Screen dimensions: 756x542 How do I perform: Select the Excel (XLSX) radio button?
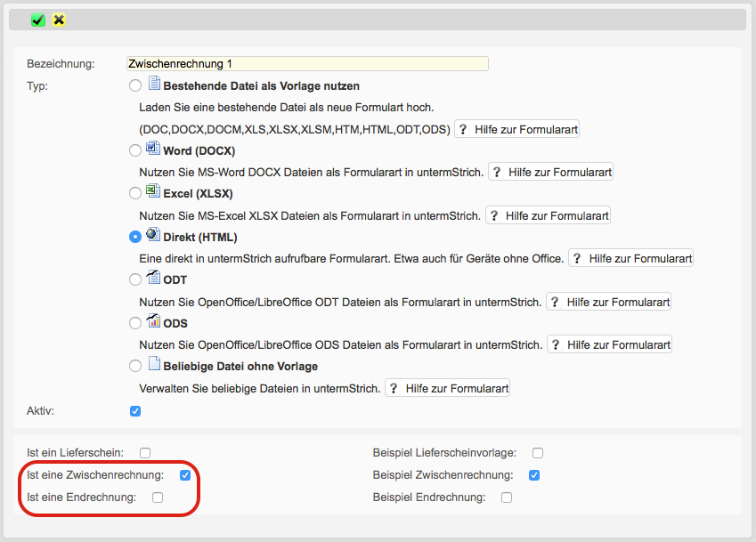(x=135, y=193)
